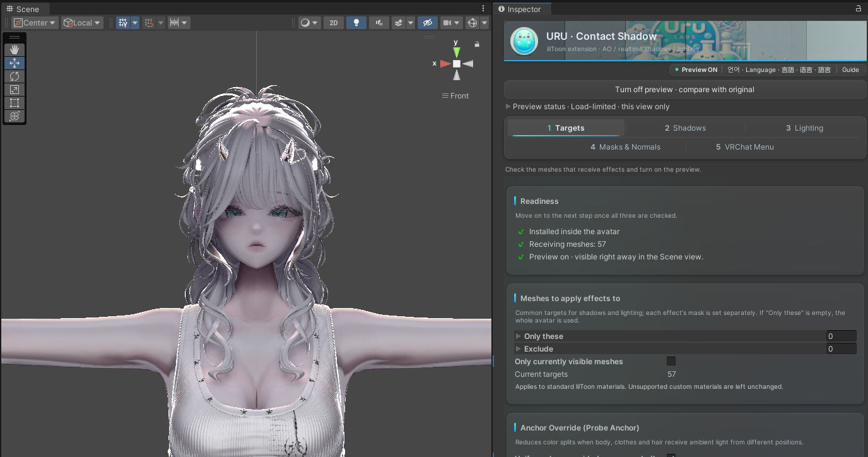Image resolution: width=868 pixels, height=457 pixels.
Task: Click the red X axis cone on gizmo
Action: (445, 64)
